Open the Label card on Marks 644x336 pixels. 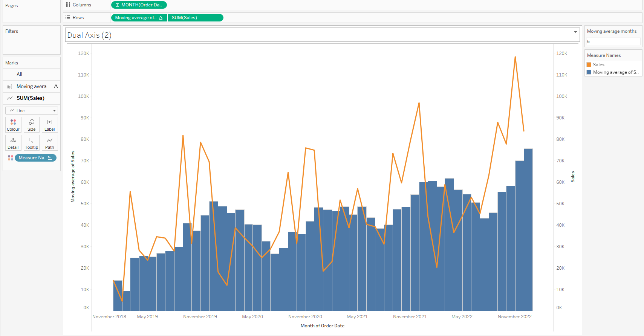click(x=50, y=125)
